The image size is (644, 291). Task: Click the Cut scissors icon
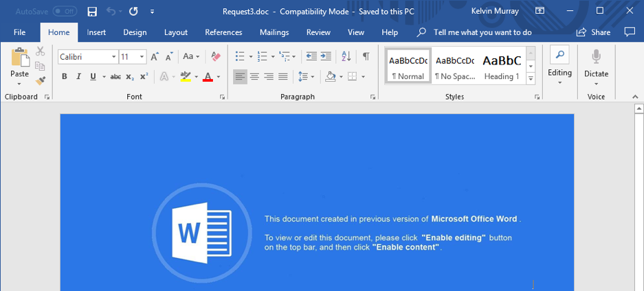[x=40, y=51]
